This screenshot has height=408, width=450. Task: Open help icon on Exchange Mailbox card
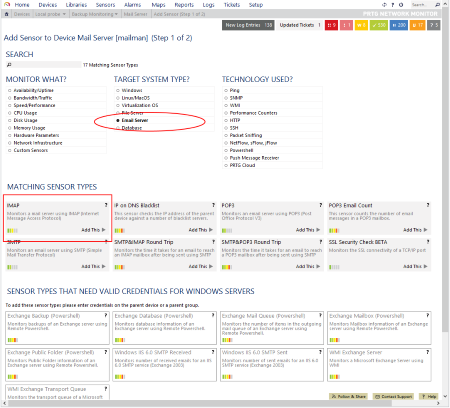click(x=428, y=315)
